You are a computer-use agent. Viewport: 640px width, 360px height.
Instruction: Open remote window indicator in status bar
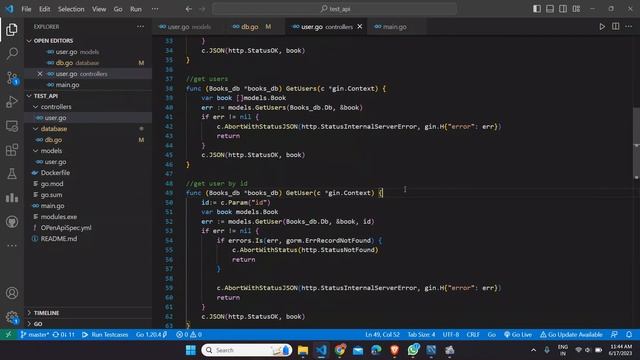point(8,334)
